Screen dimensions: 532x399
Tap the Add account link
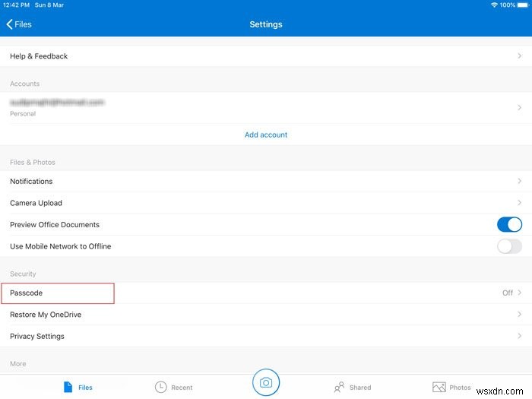coord(266,135)
